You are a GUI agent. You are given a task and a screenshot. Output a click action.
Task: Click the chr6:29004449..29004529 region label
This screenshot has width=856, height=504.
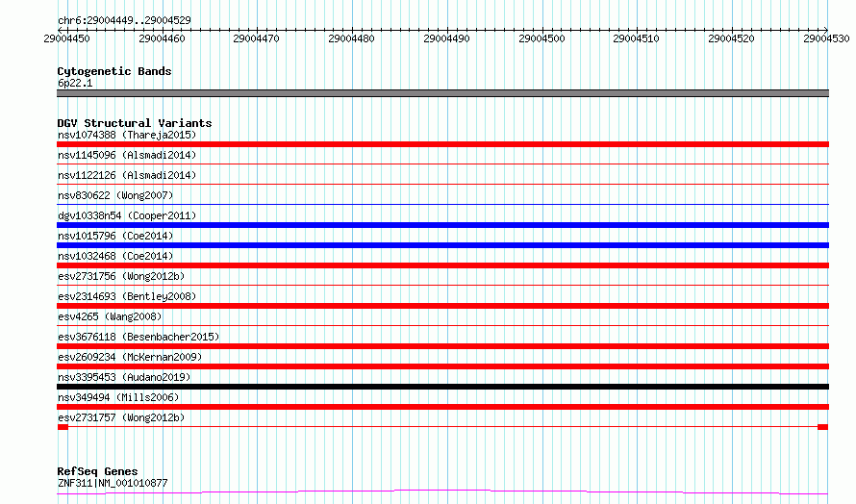pos(124,20)
